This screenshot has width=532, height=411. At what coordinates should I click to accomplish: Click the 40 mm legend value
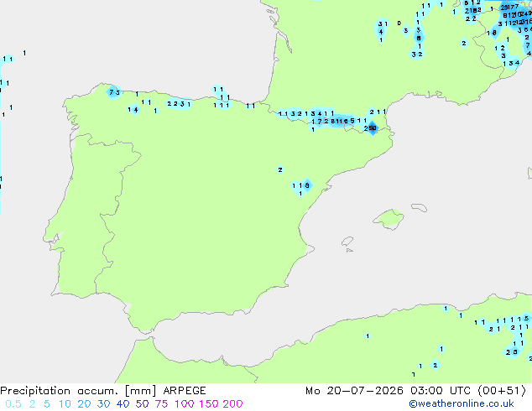click(x=123, y=404)
